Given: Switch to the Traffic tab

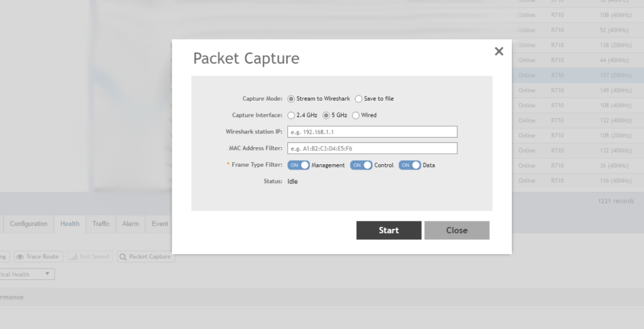Looking at the screenshot, I should (101, 224).
